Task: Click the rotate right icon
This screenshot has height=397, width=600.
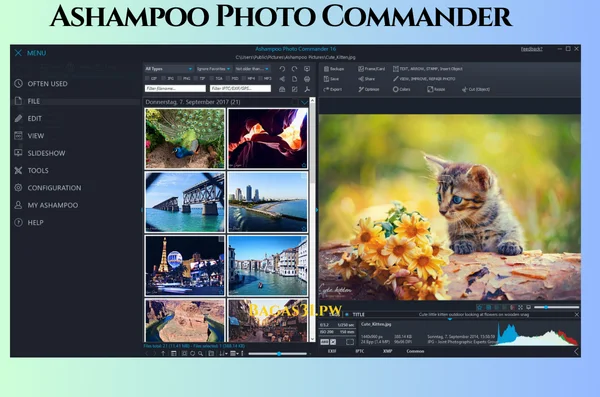Action: (x=294, y=69)
